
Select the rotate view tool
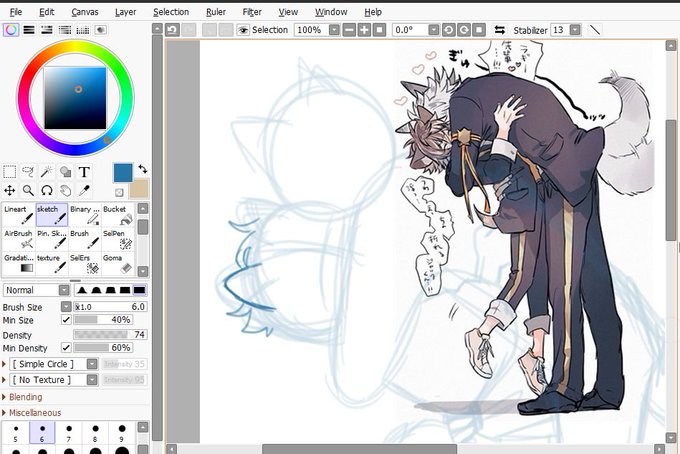click(x=47, y=190)
